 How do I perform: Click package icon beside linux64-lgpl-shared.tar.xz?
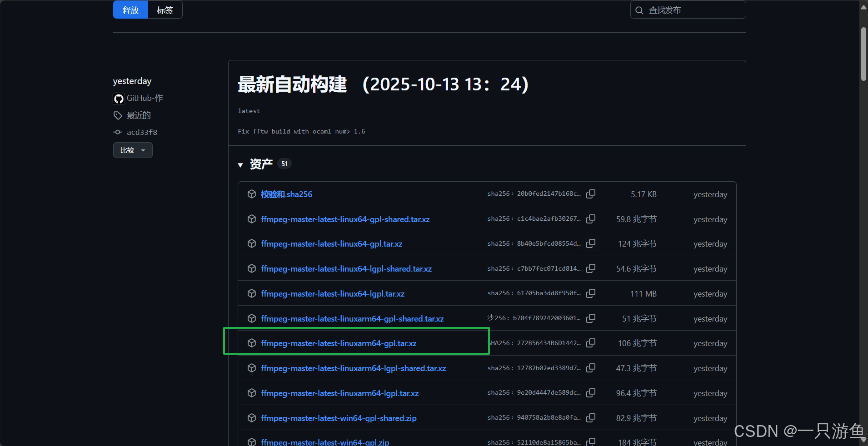252,268
